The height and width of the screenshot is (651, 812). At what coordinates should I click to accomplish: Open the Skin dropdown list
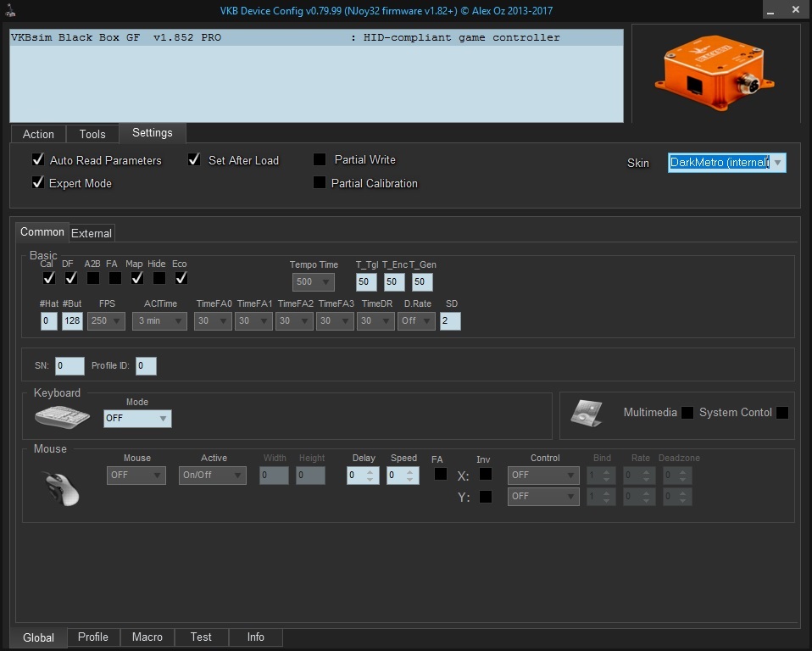point(777,163)
